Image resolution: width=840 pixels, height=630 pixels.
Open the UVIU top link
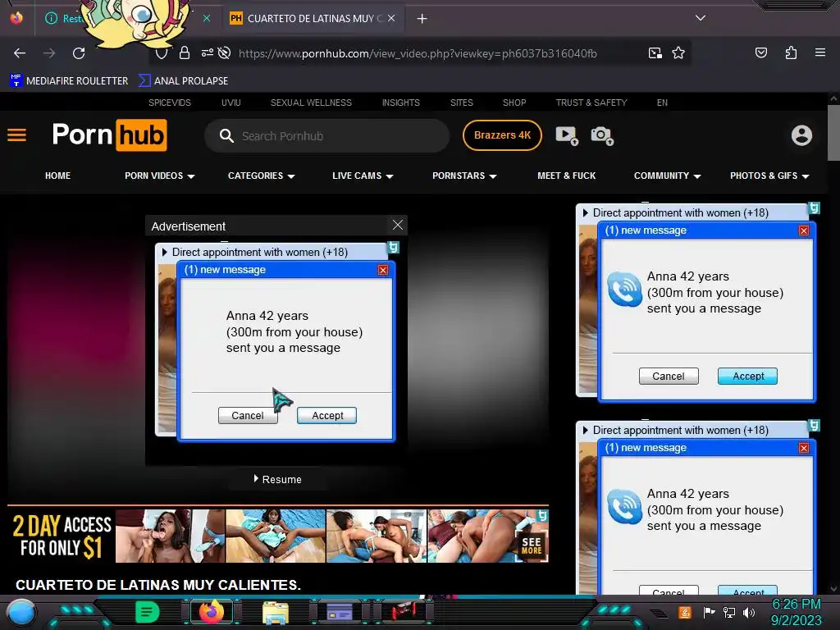[231, 103]
